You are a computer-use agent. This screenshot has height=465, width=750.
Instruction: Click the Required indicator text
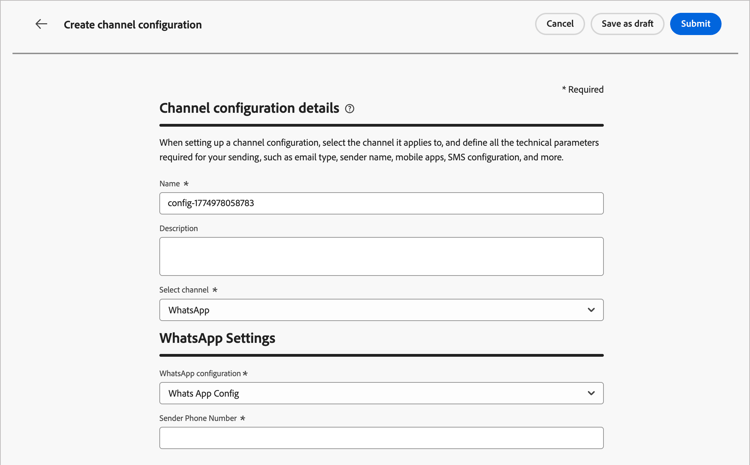(582, 89)
